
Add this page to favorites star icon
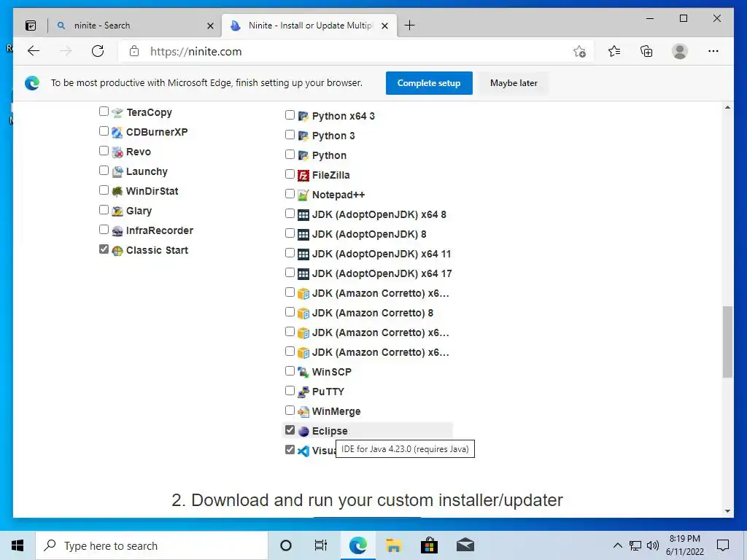(x=579, y=52)
